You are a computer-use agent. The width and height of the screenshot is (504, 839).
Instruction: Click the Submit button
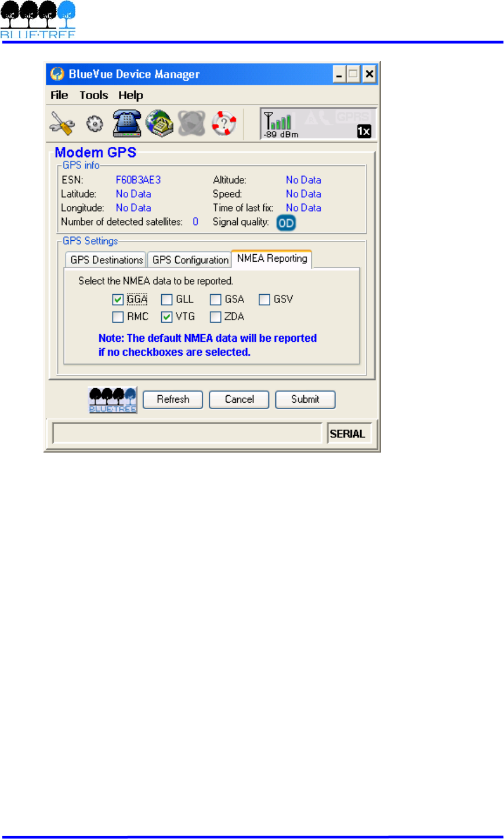tap(305, 399)
